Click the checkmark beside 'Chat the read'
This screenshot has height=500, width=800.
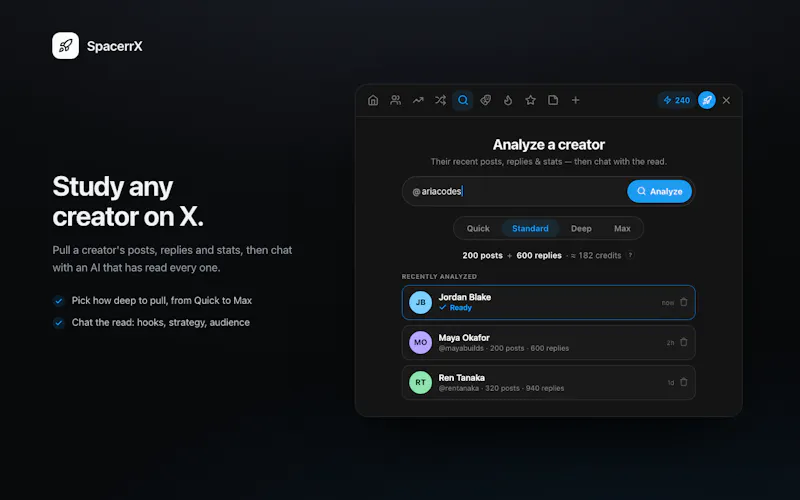tap(59, 322)
